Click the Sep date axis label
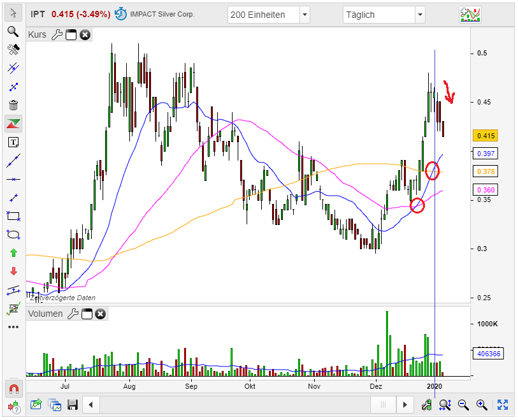 (191, 386)
